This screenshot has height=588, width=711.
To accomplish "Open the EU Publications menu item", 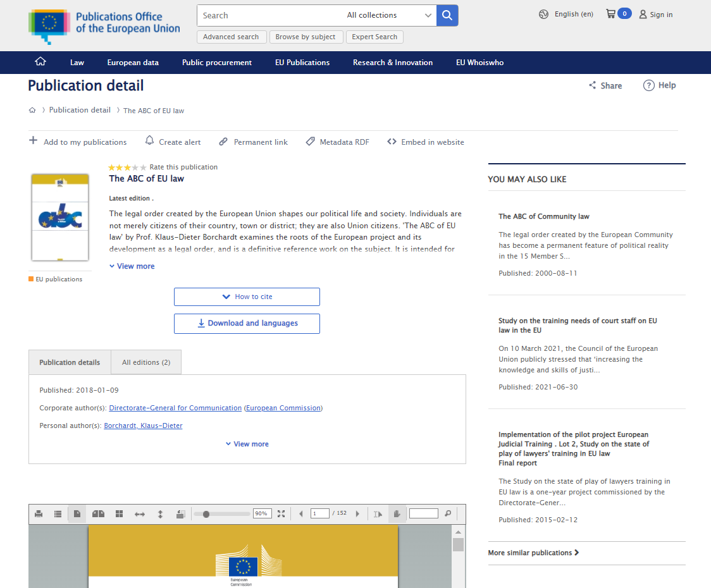I will [302, 63].
